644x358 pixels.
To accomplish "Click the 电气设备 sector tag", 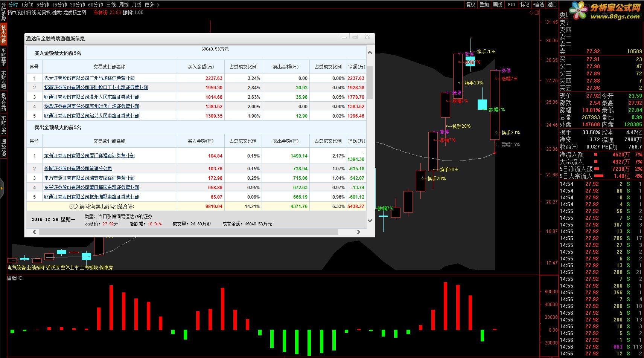I will 17,268.
